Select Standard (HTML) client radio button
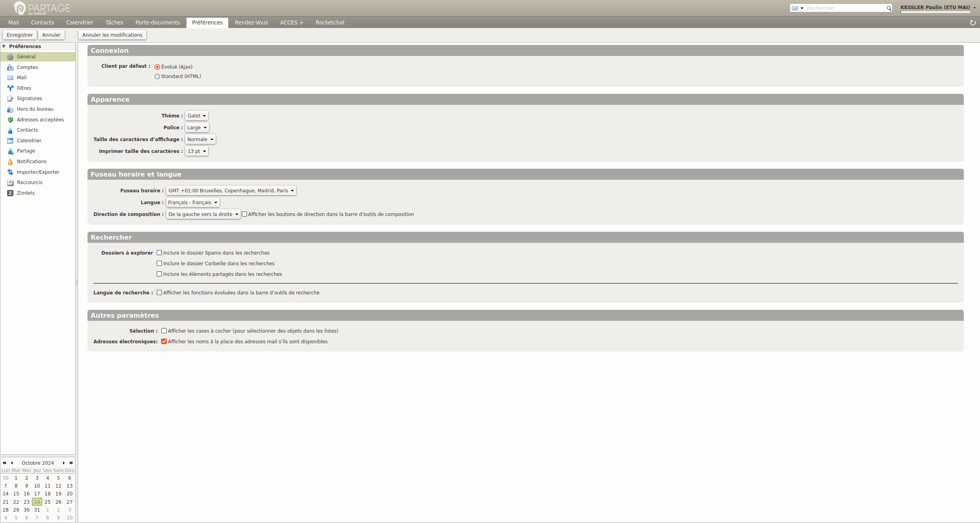980x523 pixels. tap(157, 76)
